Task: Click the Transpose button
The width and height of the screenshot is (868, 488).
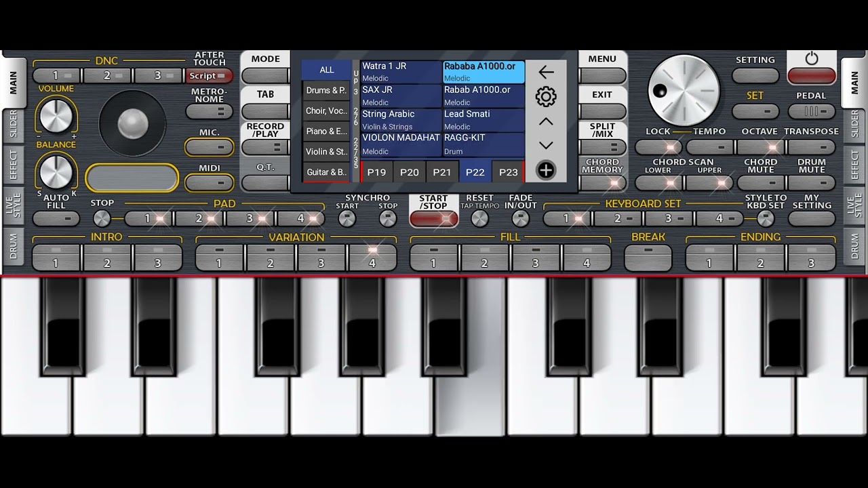Action: click(x=812, y=147)
